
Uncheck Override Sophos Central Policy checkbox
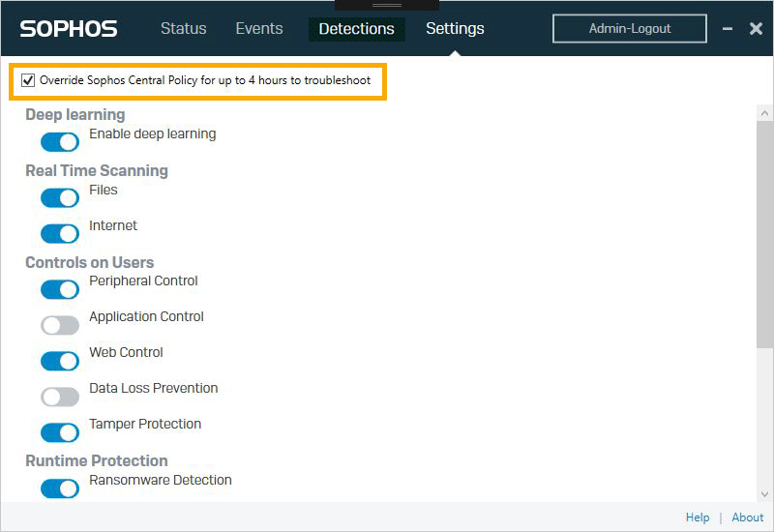pyautogui.click(x=28, y=80)
